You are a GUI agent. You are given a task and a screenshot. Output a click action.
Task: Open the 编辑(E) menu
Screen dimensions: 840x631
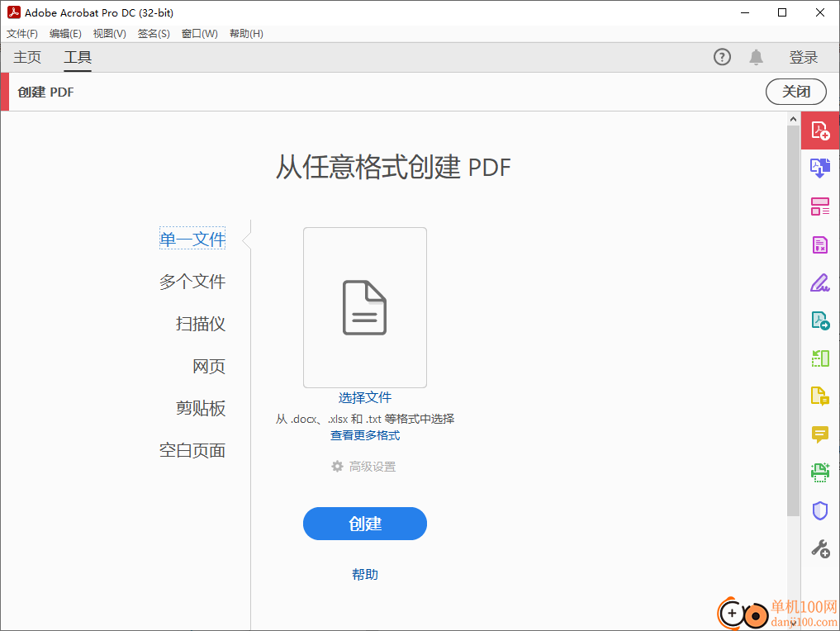tap(65, 34)
